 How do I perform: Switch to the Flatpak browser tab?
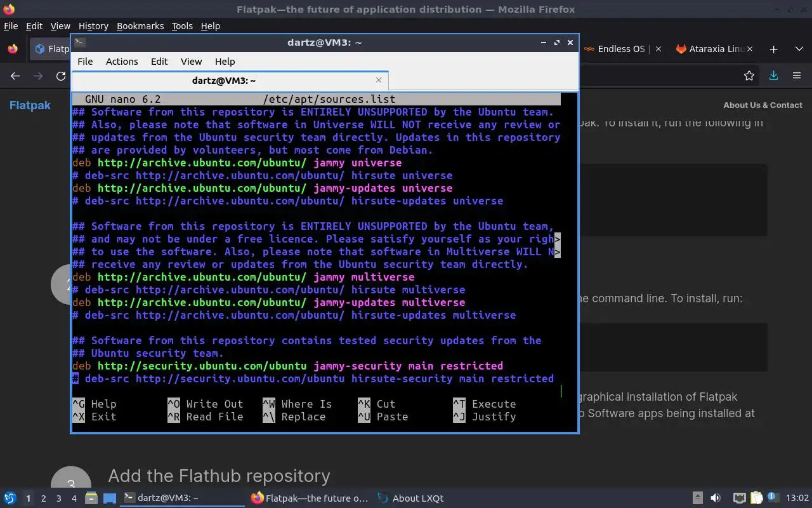pos(51,49)
